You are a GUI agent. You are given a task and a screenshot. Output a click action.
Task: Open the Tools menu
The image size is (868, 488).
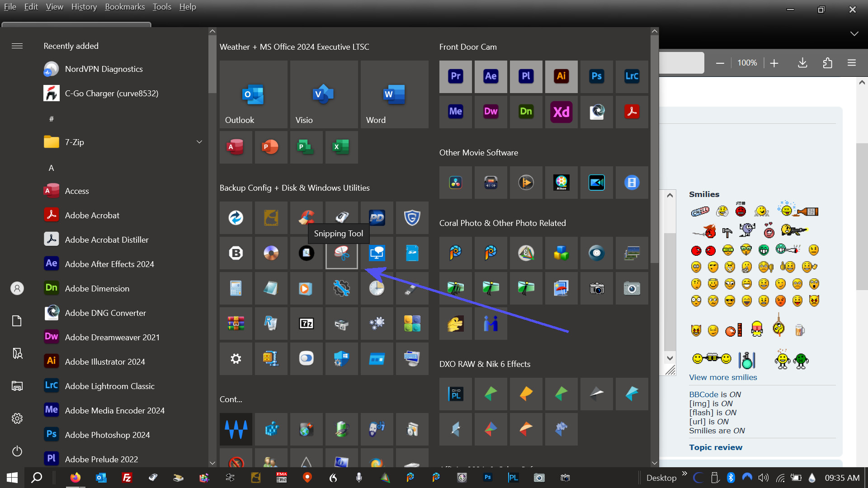click(x=161, y=7)
